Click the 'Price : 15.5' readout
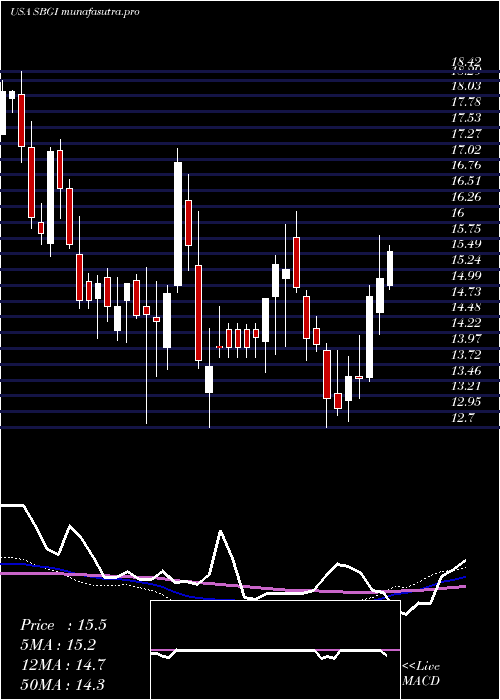This screenshot has width=500, height=700. (63, 625)
